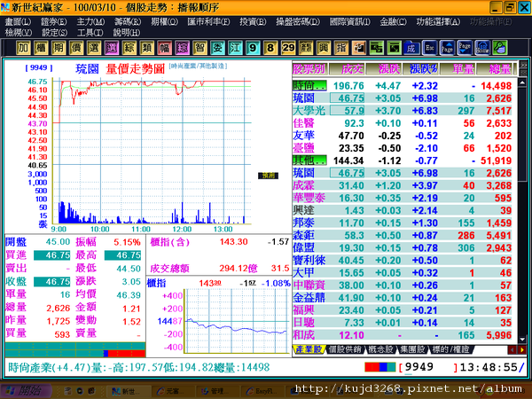Click the Page Up toolbar icon
The width and height of the screenshot is (532, 399).
(447, 48)
